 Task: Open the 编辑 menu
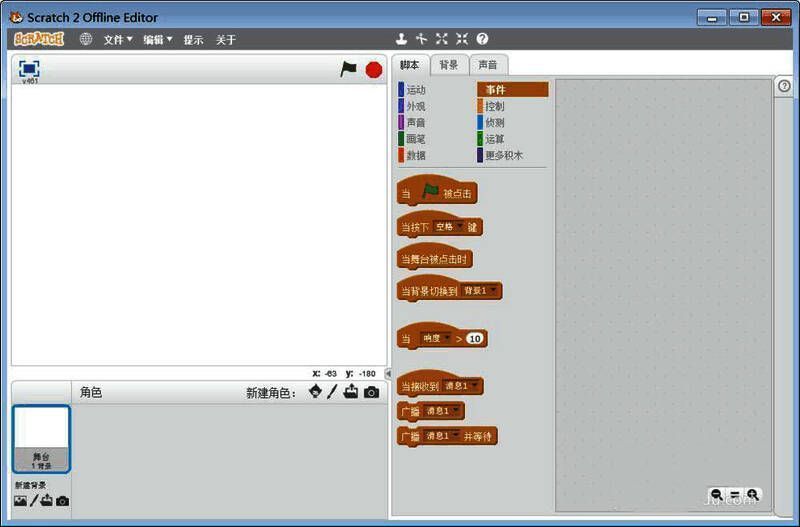[x=157, y=39]
